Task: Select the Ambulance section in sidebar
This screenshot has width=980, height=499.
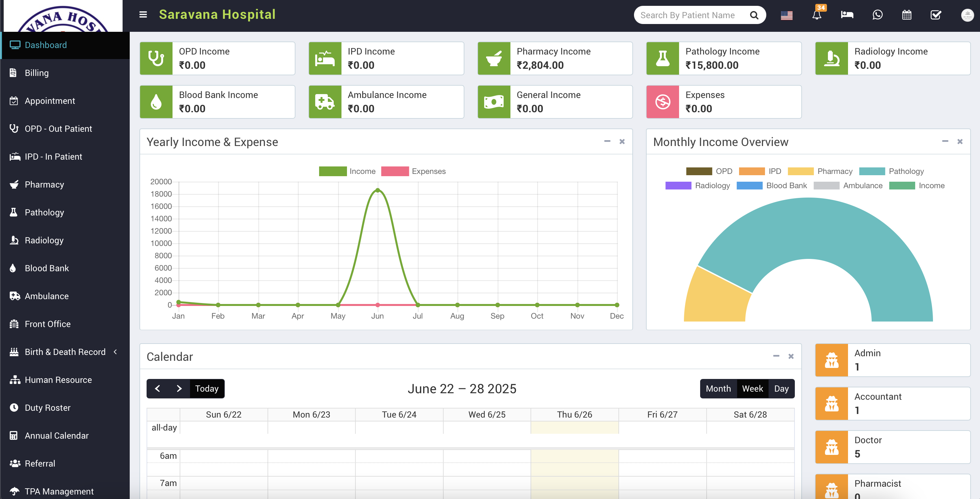Action: pyautogui.click(x=46, y=296)
